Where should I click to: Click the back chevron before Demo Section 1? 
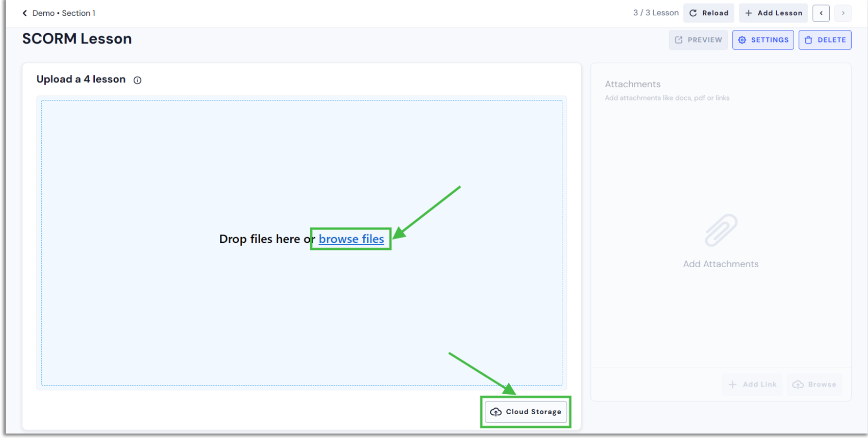24,13
